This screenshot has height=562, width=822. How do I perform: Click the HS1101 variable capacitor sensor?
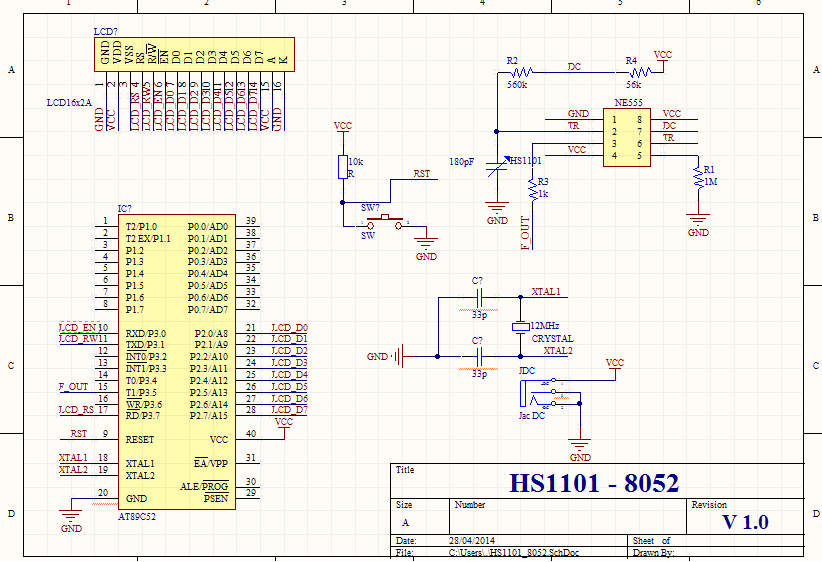pos(497,166)
